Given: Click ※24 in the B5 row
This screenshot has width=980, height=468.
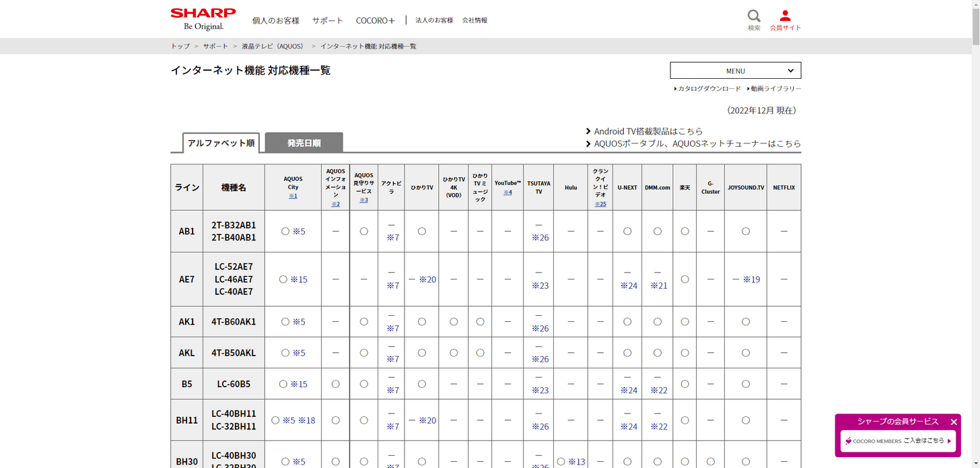Looking at the screenshot, I should (629, 390).
